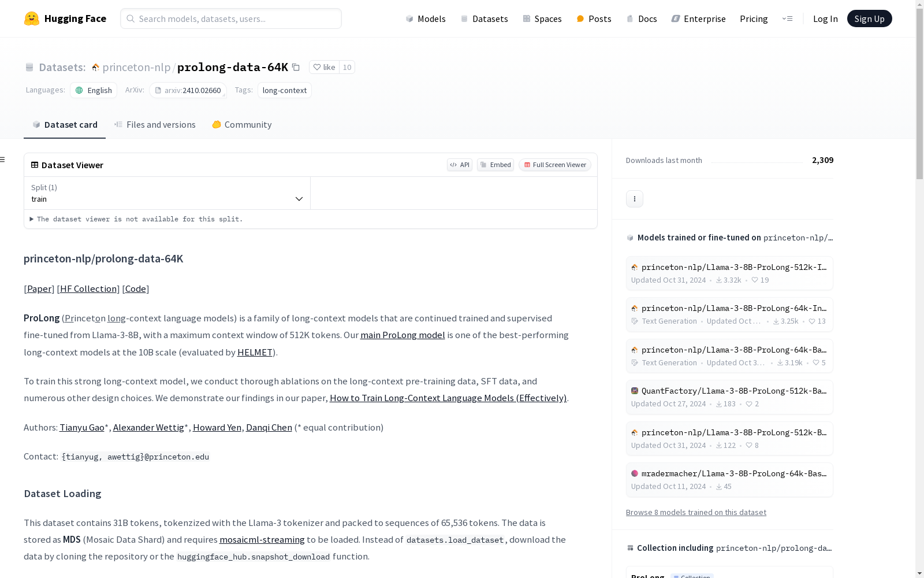The width and height of the screenshot is (924, 578).
Task: Open the three-dot menu under Downloads
Action: coord(635,199)
